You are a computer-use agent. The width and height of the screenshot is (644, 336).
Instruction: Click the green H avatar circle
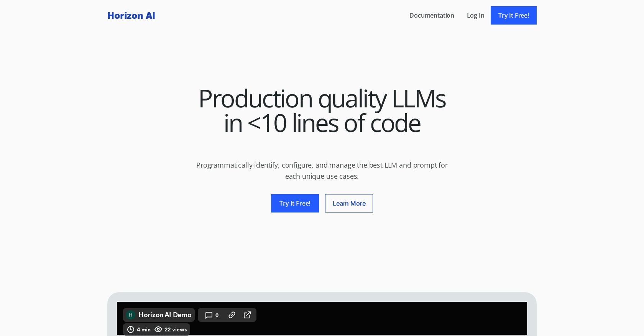[131, 315]
